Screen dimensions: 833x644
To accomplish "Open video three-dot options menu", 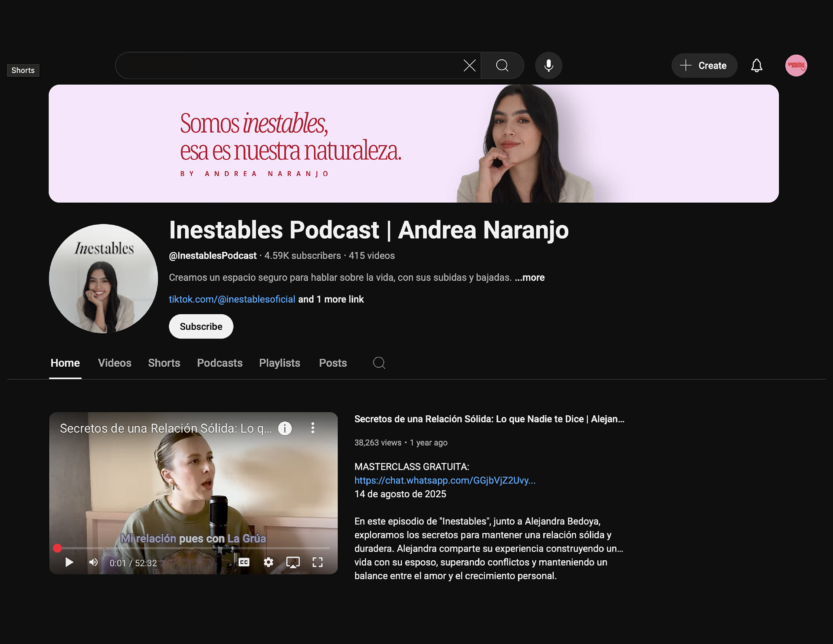I will (312, 428).
